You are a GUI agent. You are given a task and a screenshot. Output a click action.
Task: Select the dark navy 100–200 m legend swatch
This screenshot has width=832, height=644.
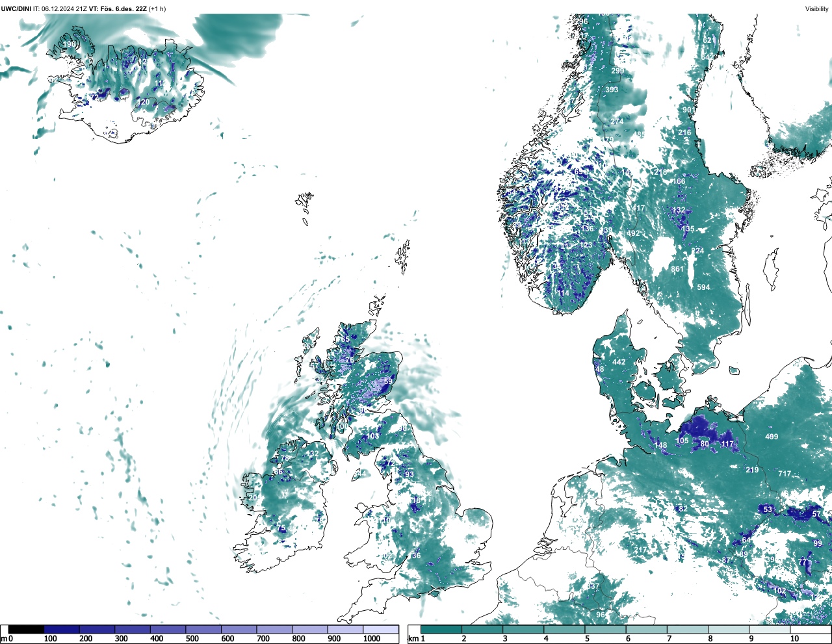coord(62,629)
